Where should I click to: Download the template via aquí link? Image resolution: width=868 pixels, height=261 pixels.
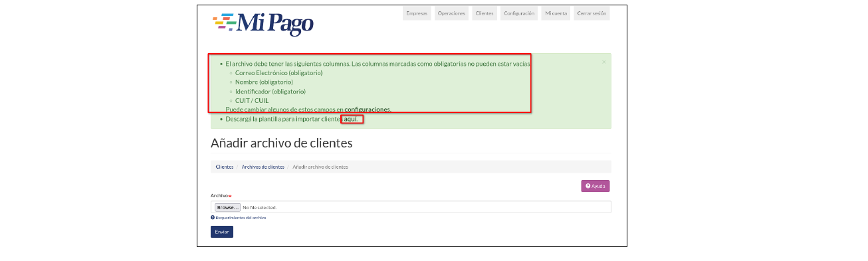click(x=351, y=119)
